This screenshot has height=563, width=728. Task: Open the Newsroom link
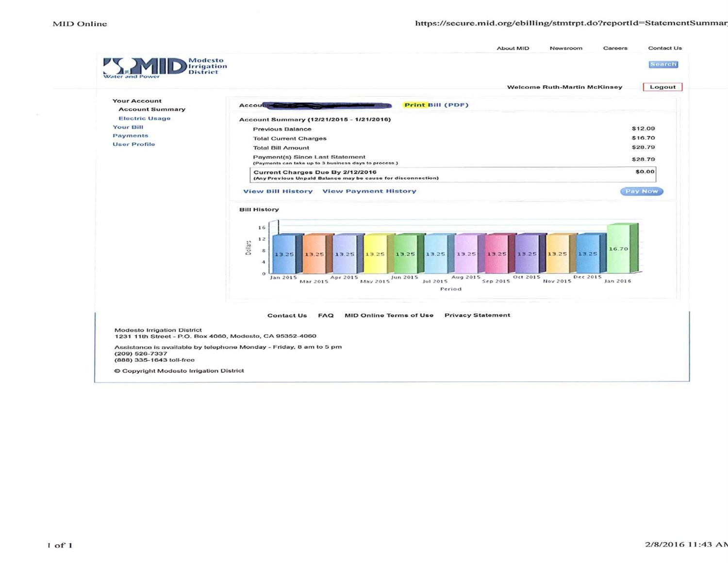[566, 48]
